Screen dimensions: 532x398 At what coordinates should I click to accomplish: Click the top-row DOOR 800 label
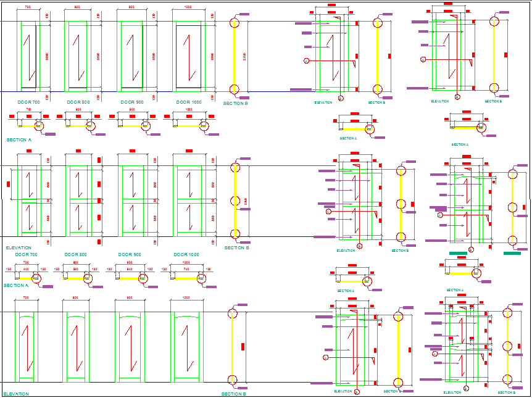click(78, 102)
